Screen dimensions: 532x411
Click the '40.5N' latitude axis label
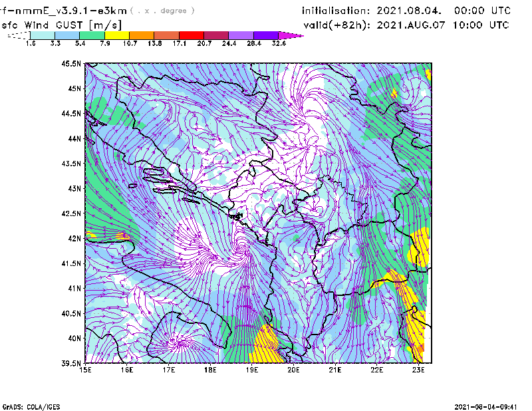71,313
